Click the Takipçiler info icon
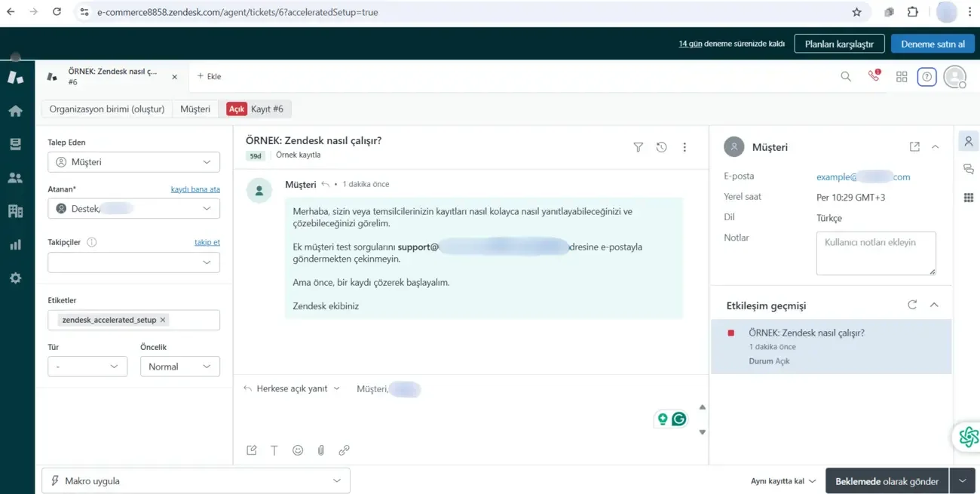This screenshot has height=494, width=980. pyautogui.click(x=92, y=242)
